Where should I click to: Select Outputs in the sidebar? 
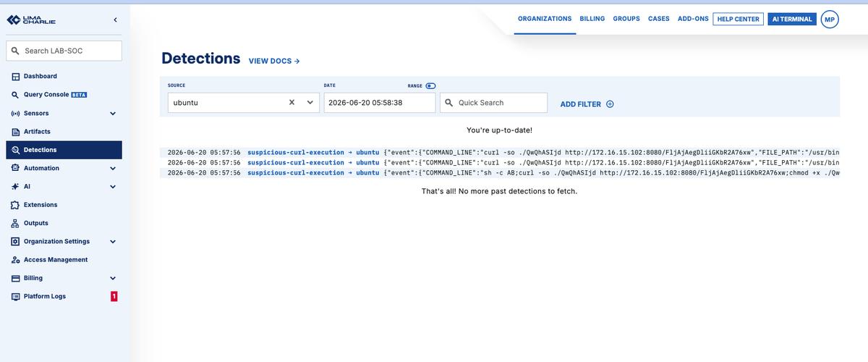(64, 223)
